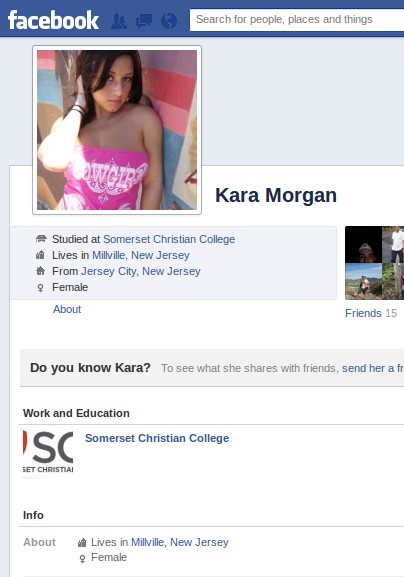
Task: Open the messages icon
Action: tap(144, 21)
